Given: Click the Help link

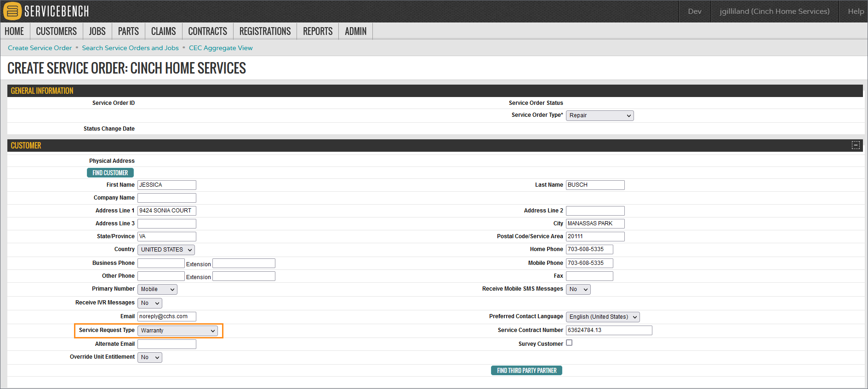Looking at the screenshot, I should pos(856,11).
